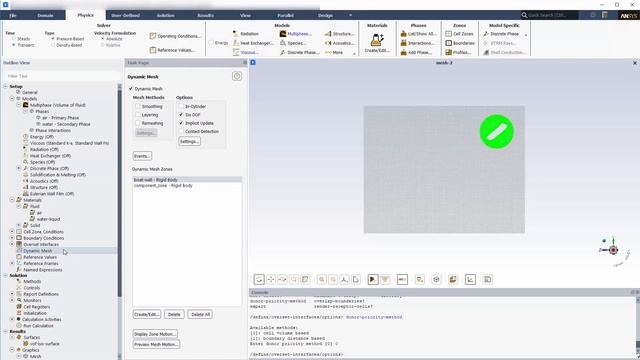Viewport: 640px width, 360px height.
Task: Open the Multiphase model dialog
Action: tap(296, 34)
